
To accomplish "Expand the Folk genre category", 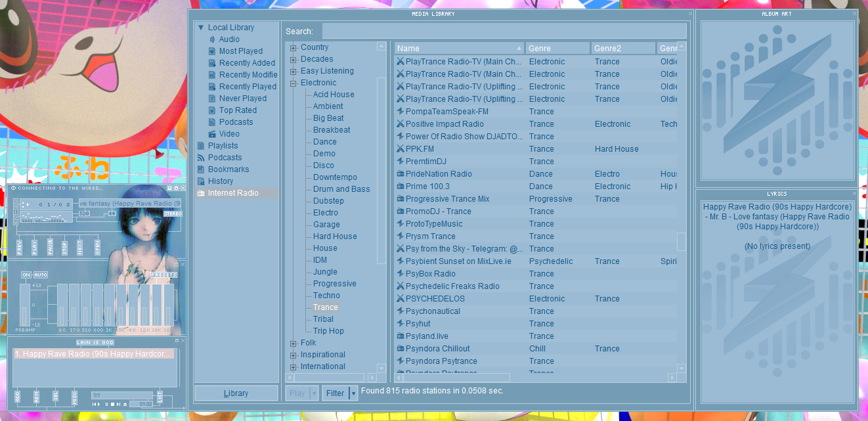I will [x=293, y=343].
